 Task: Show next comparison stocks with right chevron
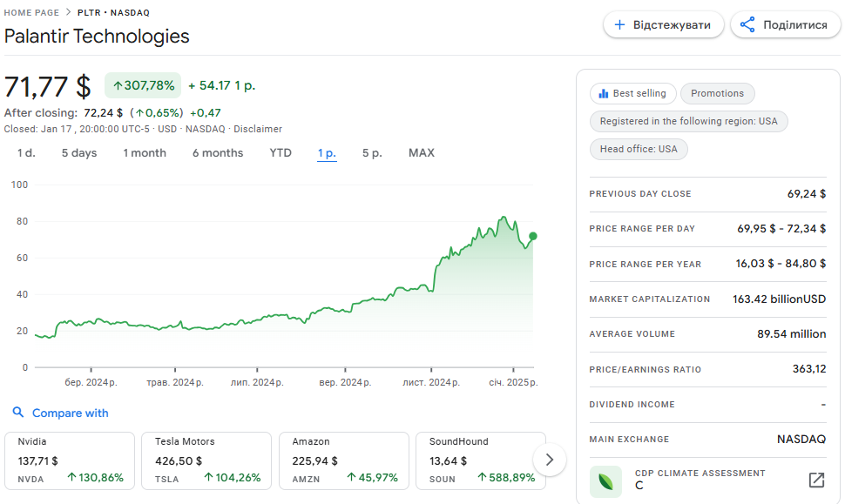(x=550, y=460)
